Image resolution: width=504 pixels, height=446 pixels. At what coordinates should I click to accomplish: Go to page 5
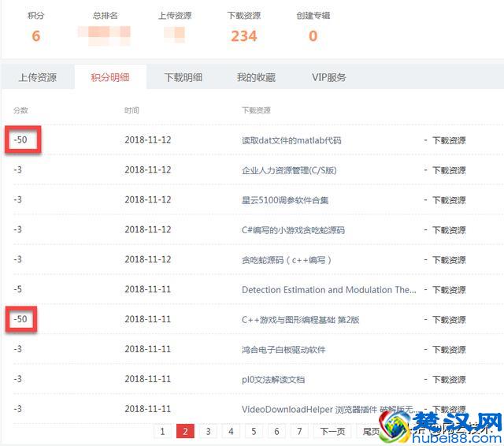254,431
